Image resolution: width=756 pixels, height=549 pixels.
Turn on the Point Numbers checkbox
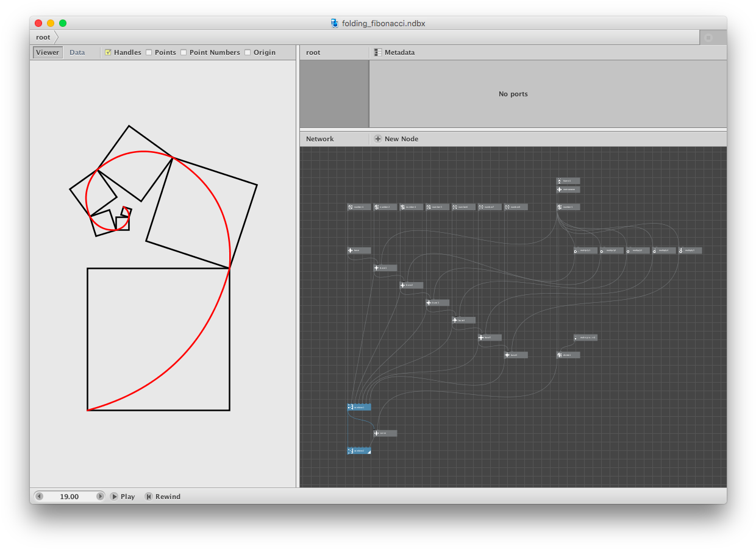click(x=184, y=52)
